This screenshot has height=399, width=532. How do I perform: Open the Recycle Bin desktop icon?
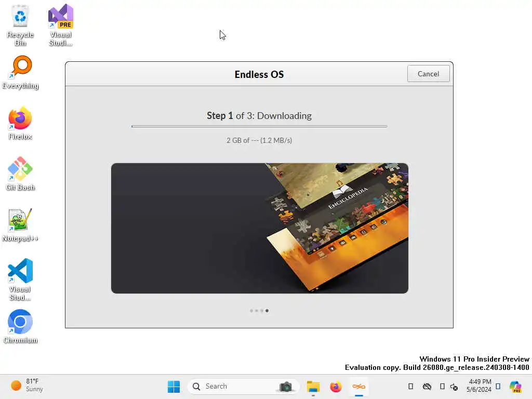click(x=20, y=26)
